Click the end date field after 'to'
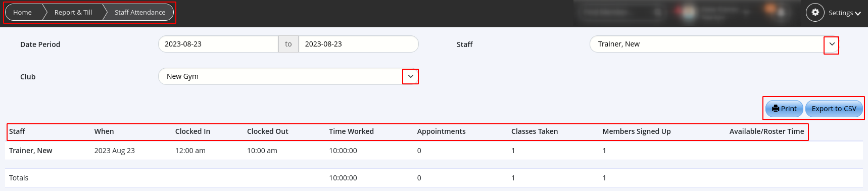The height and width of the screenshot is (191, 868). (359, 44)
